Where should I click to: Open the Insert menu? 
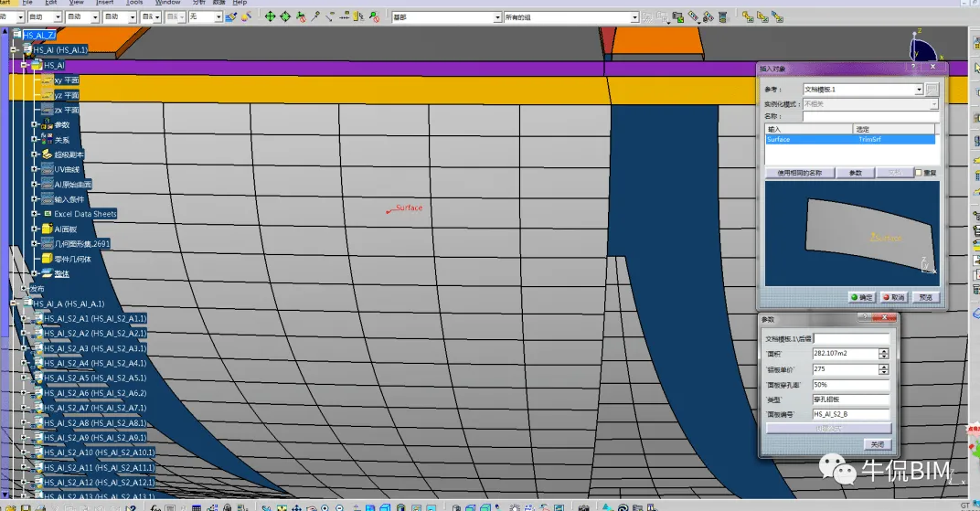coord(104,3)
